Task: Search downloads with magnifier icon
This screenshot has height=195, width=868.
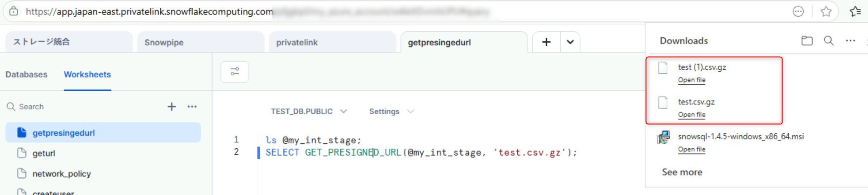Action: pyautogui.click(x=829, y=41)
